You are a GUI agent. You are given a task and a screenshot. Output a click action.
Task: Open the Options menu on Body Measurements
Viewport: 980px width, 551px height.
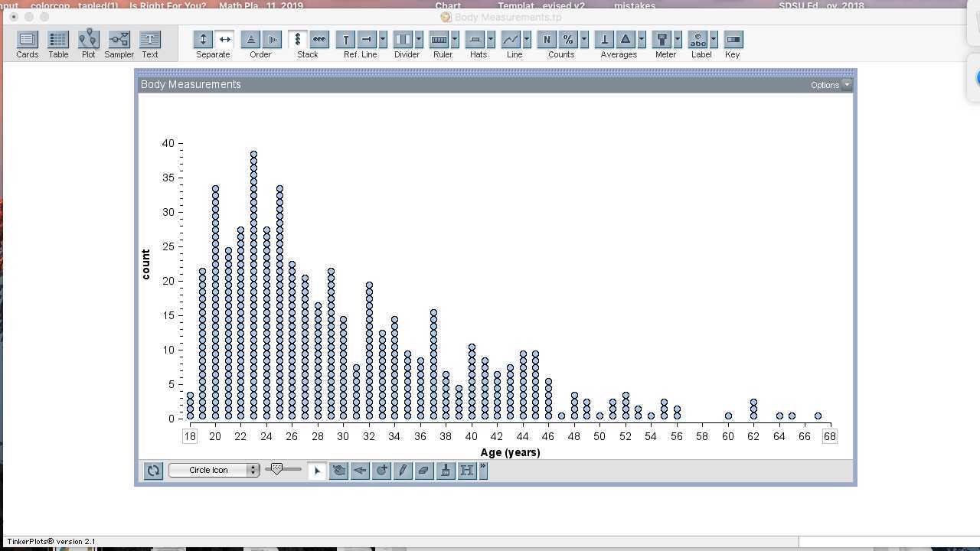(x=830, y=85)
